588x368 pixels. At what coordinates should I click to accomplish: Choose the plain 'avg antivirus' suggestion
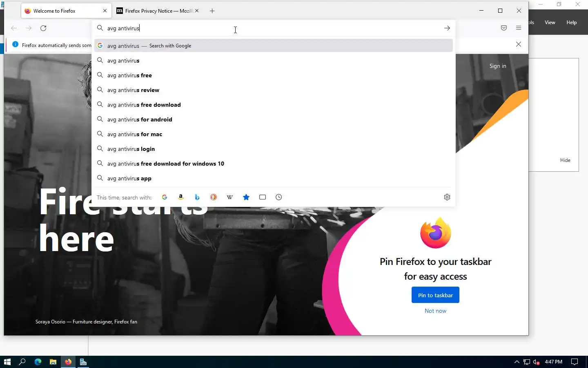point(274,61)
